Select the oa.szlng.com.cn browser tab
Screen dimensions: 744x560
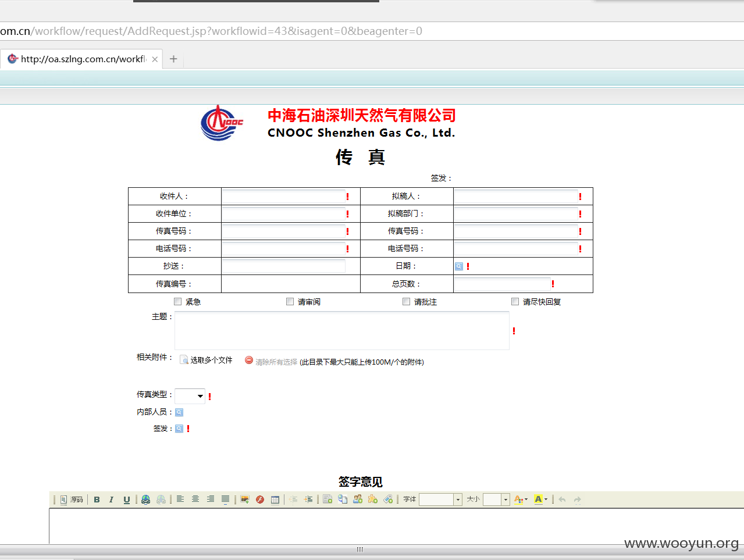(x=81, y=59)
